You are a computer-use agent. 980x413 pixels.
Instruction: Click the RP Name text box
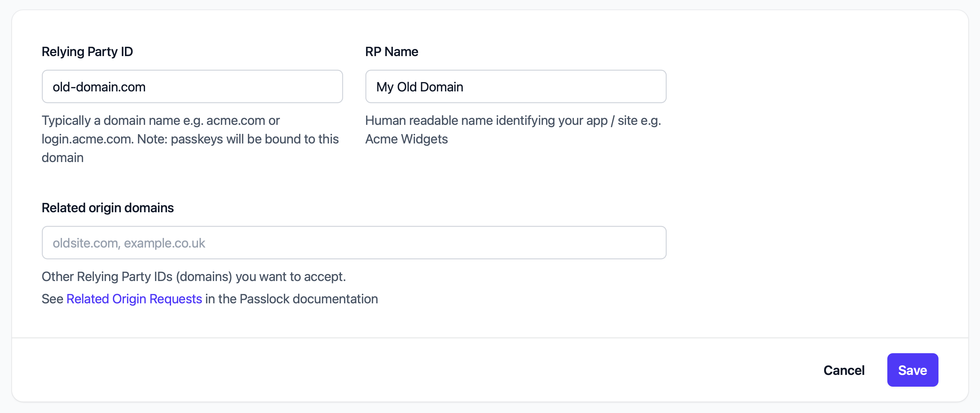(515, 86)
